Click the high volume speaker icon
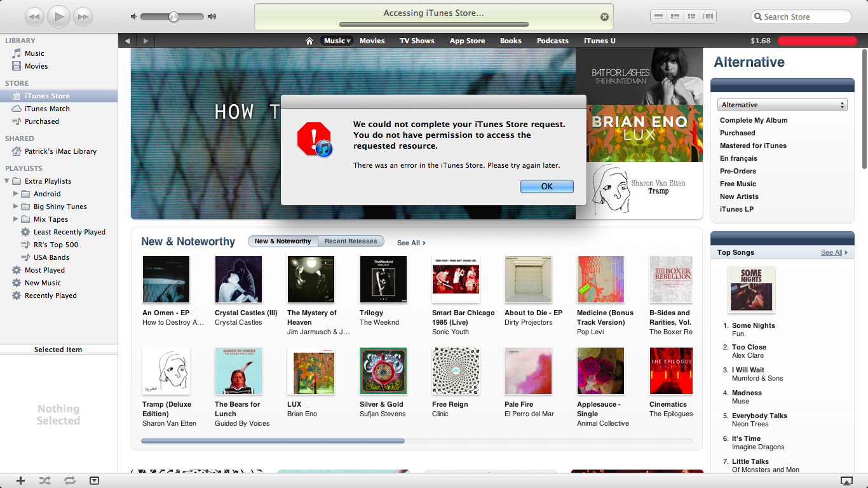Screen dimensions: 868x488 [x=212, y=17]
